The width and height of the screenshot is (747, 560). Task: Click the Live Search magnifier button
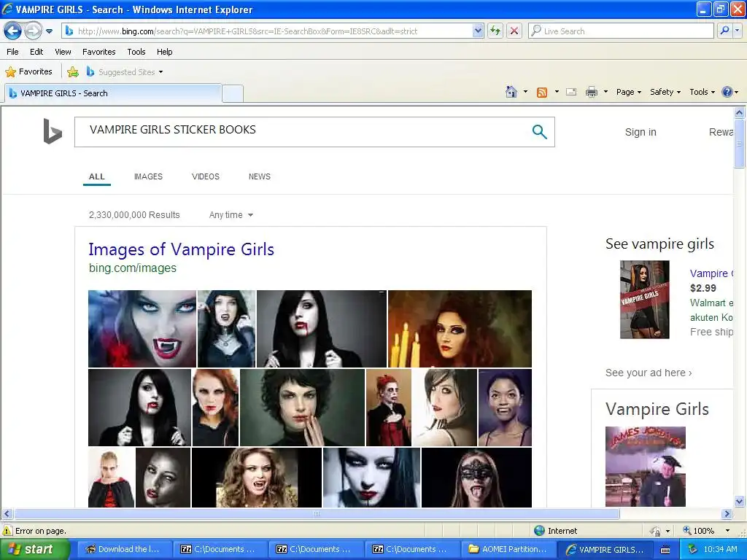coord(724,31)
